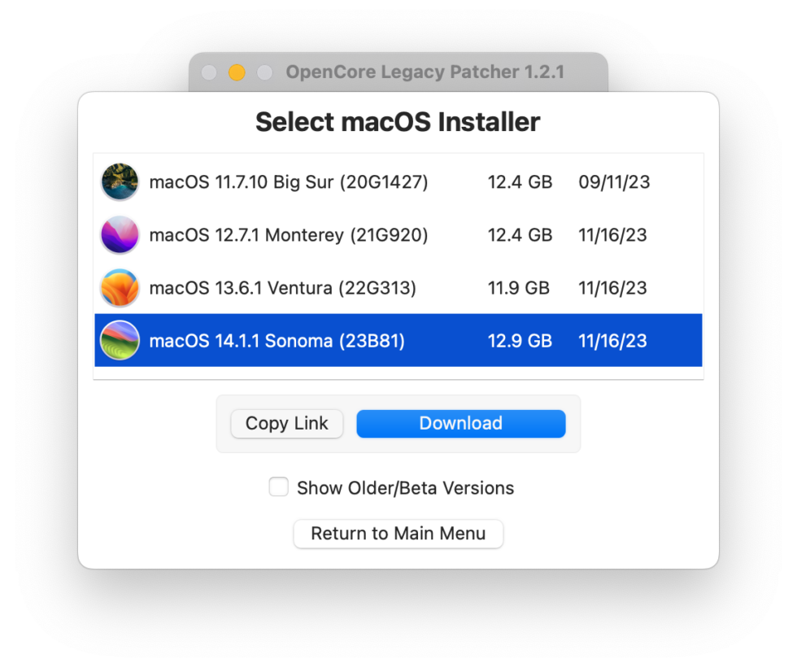Image resolution: width=797 pixels, height=672 pixels.
Task: Click the 09/11/23 date entry
Action: [614, 181]
